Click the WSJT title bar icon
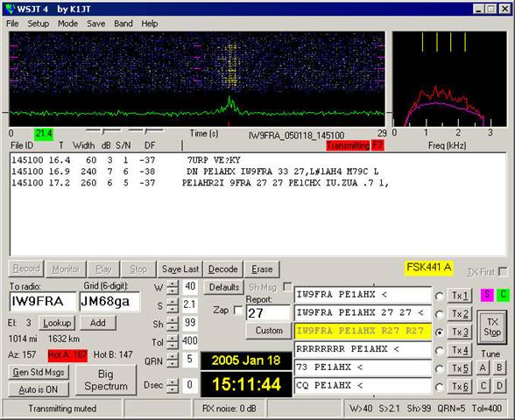 pyautogui.click(x=11, y=9)
